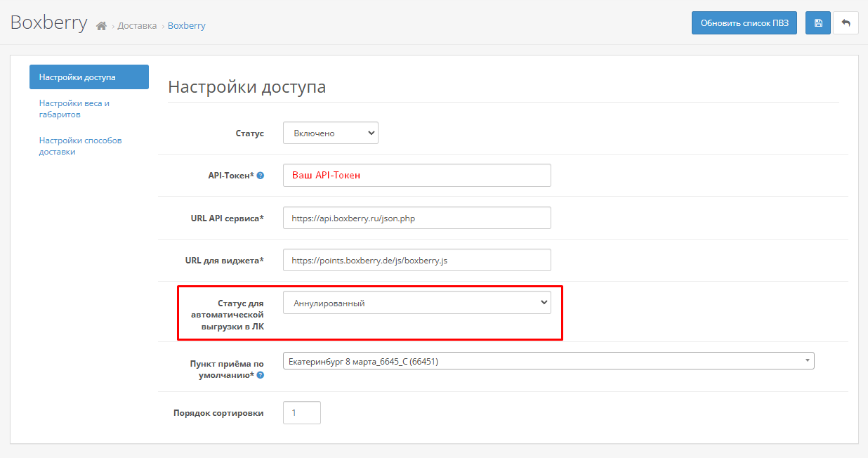Click the URL API сервиса input field
Image resolution: width=868 pixels, height=458 pixels.
point(417,218)
